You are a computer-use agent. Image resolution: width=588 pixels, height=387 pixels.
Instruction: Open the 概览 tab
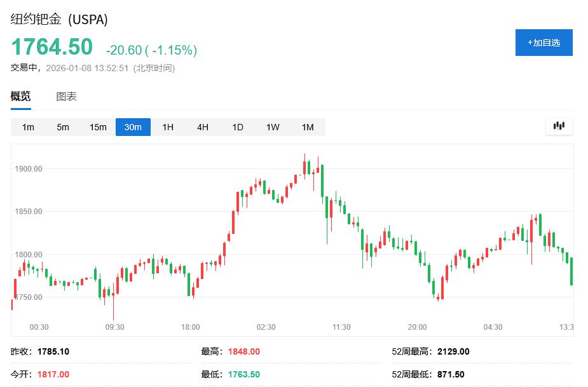pos(21,96)
